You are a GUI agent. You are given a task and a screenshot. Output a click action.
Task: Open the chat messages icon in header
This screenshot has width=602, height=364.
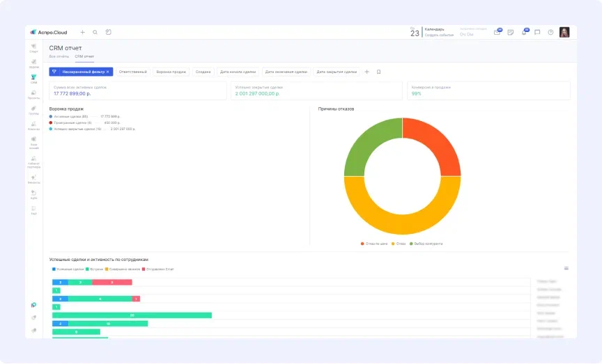(537, 32)
